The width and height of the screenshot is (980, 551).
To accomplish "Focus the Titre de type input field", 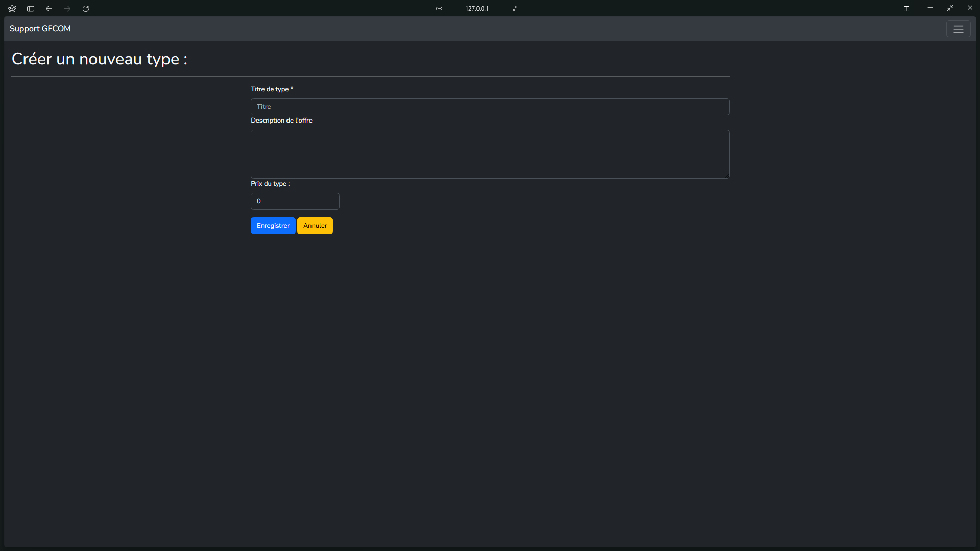I will (x=490, y=107).
